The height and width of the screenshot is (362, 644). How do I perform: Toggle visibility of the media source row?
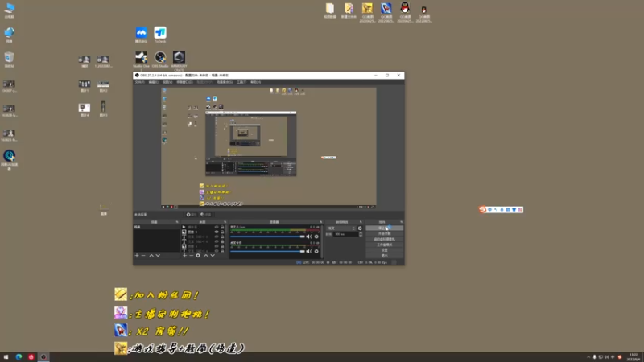coord(217,227)
